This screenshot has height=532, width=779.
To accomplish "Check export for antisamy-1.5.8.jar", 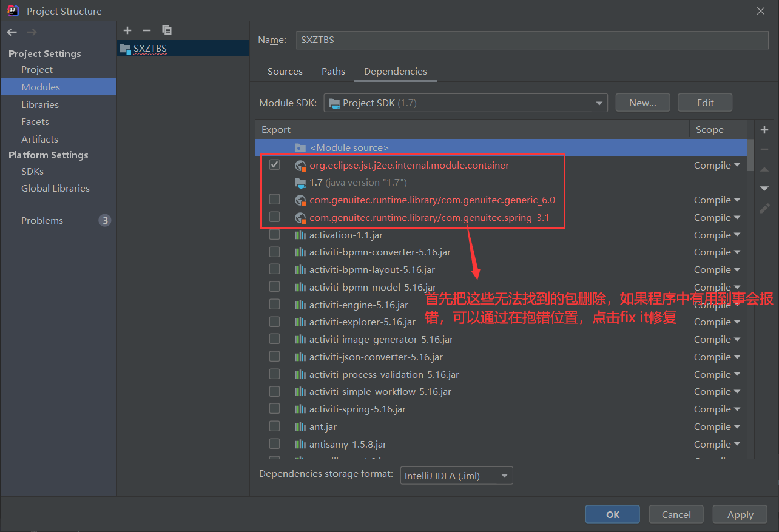I will pos(274,443).
